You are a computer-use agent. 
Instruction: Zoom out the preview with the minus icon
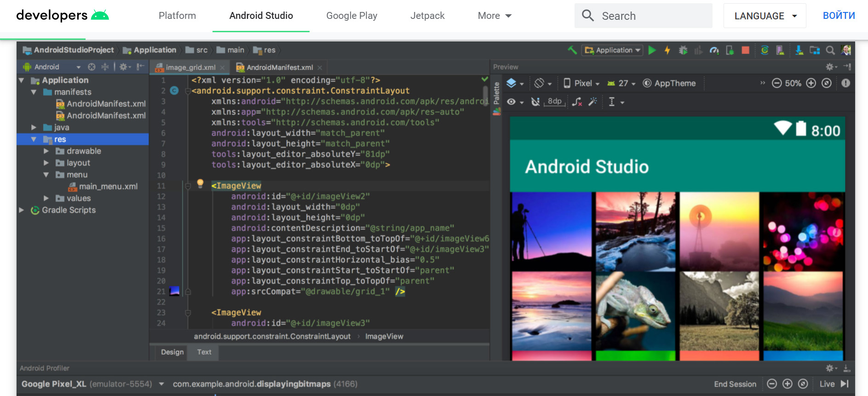776,83
